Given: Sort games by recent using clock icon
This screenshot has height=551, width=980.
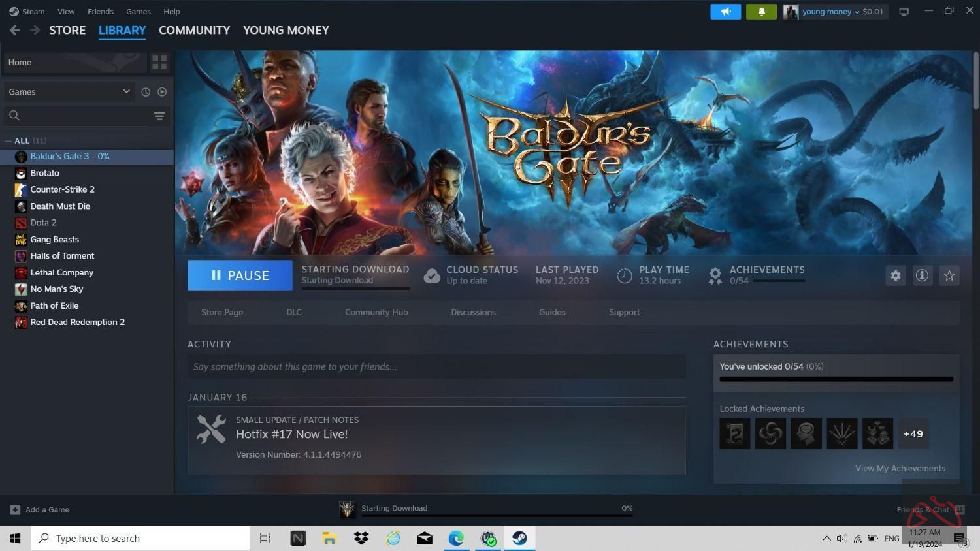Looking at the screenshot, I should click(146, 91).
